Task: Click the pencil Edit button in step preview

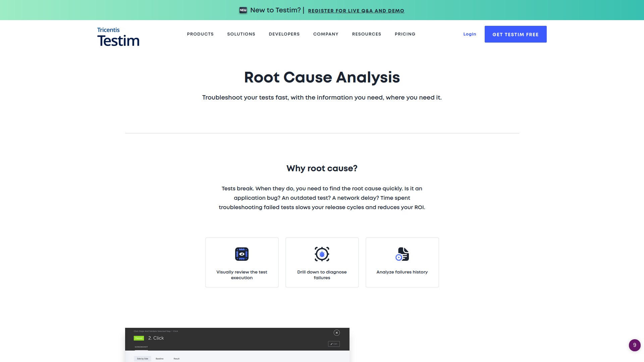Action: coord(334,344)
